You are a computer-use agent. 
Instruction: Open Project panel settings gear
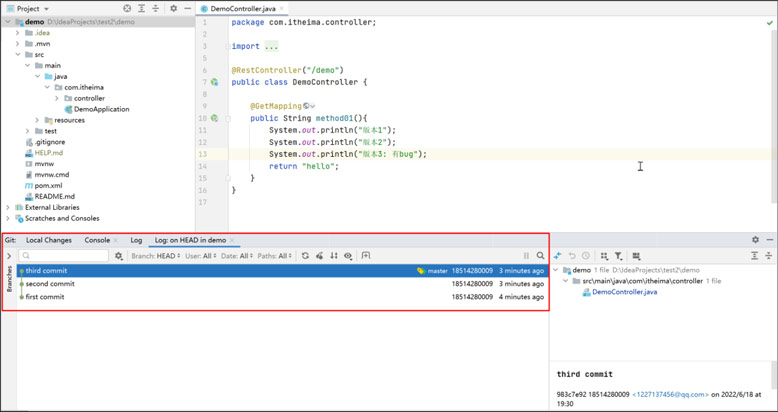(173, 8)
